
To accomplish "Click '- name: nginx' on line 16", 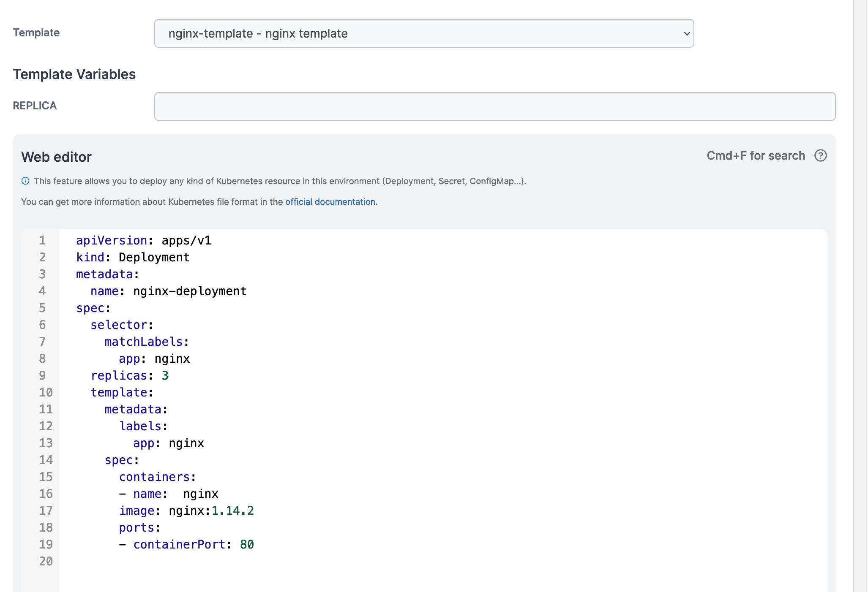I will click(169, 494).
